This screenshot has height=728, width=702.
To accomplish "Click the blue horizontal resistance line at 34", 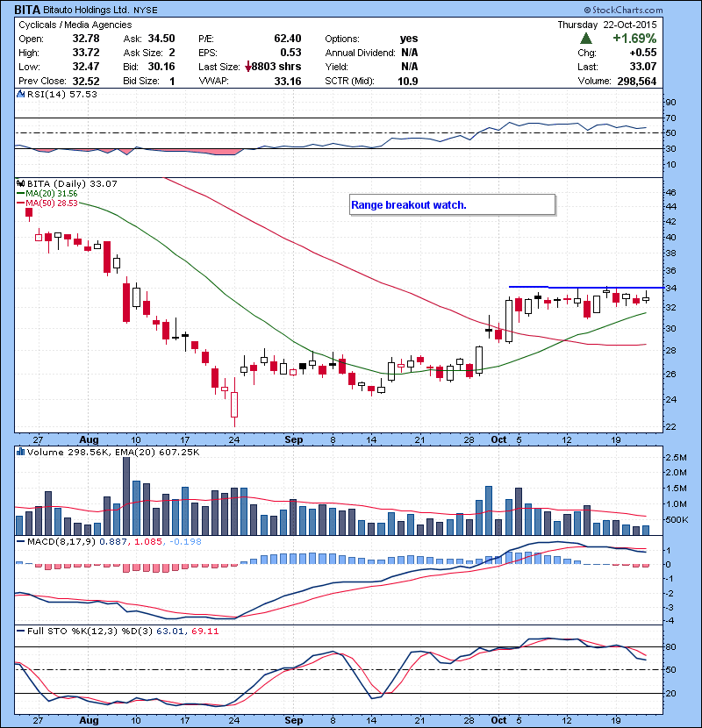I will (586, 288).
